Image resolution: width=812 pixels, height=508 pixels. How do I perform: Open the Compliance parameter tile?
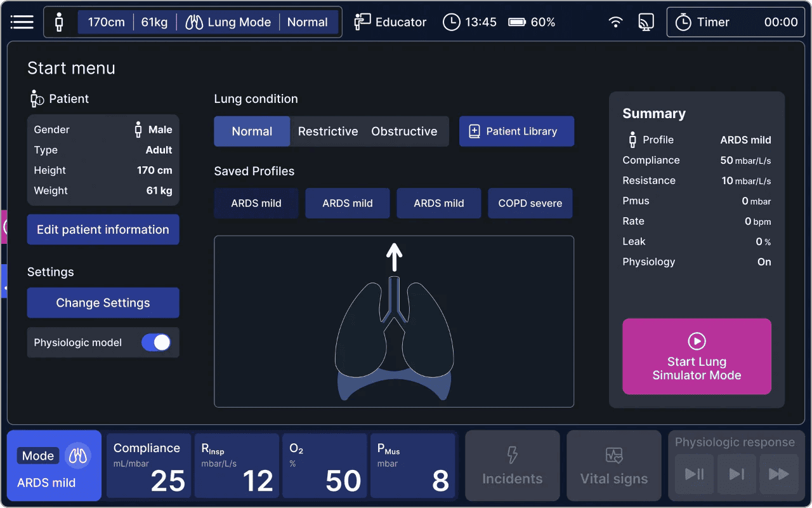(149, 465)
